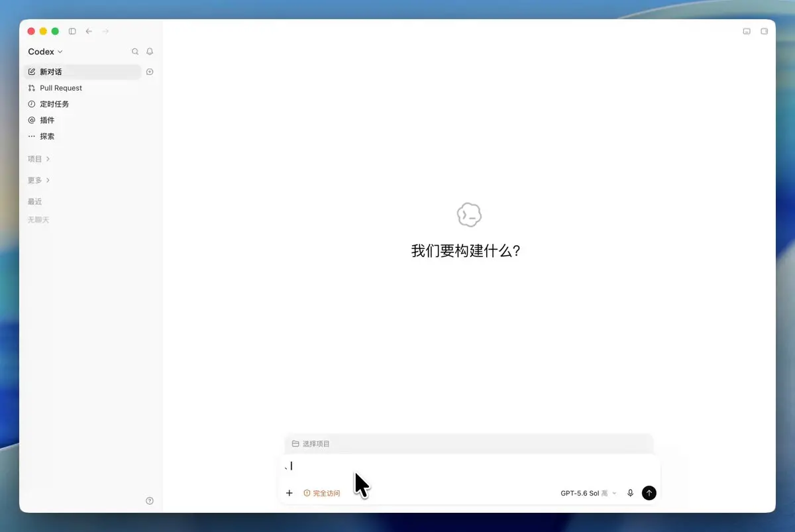
Task: Click the 最近 section label
Action: [x=35, y=201]
